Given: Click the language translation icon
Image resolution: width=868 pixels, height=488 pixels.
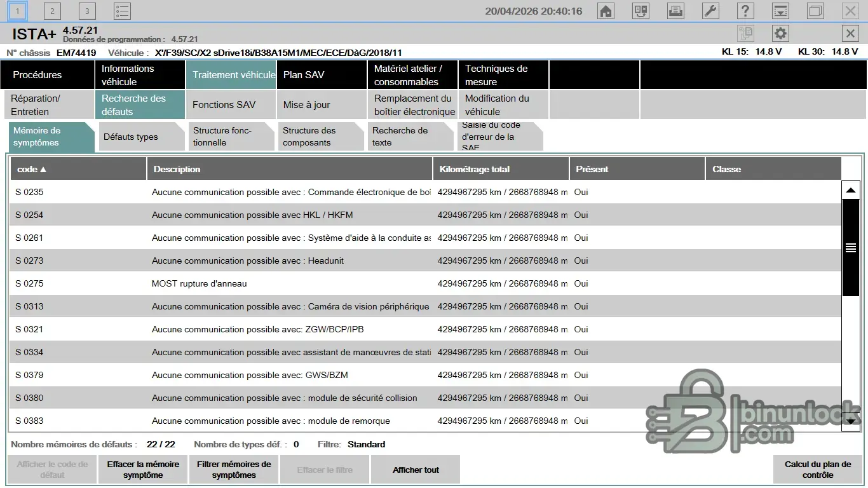Looking at the screenshot, I should (x=641, y=11).
